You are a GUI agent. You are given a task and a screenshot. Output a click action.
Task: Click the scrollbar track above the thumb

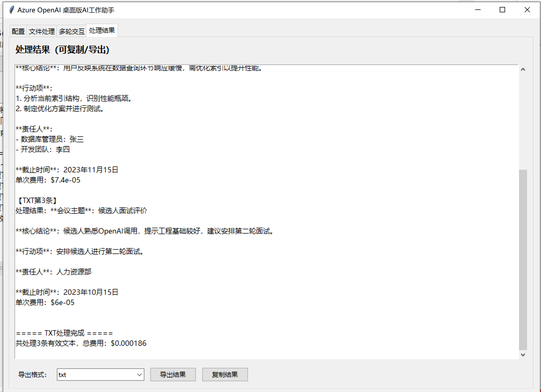(523, 121)
